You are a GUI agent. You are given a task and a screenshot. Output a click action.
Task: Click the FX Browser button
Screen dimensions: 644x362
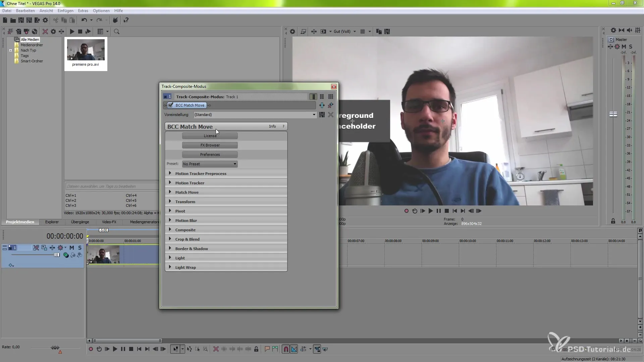pos(210,145)
